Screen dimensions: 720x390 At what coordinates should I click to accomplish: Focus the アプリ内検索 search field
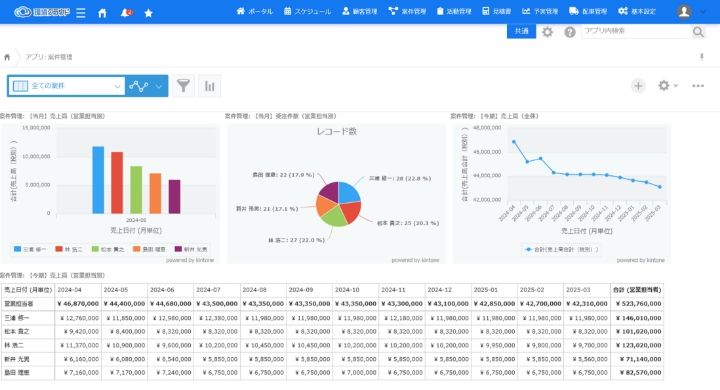point(636,31)
